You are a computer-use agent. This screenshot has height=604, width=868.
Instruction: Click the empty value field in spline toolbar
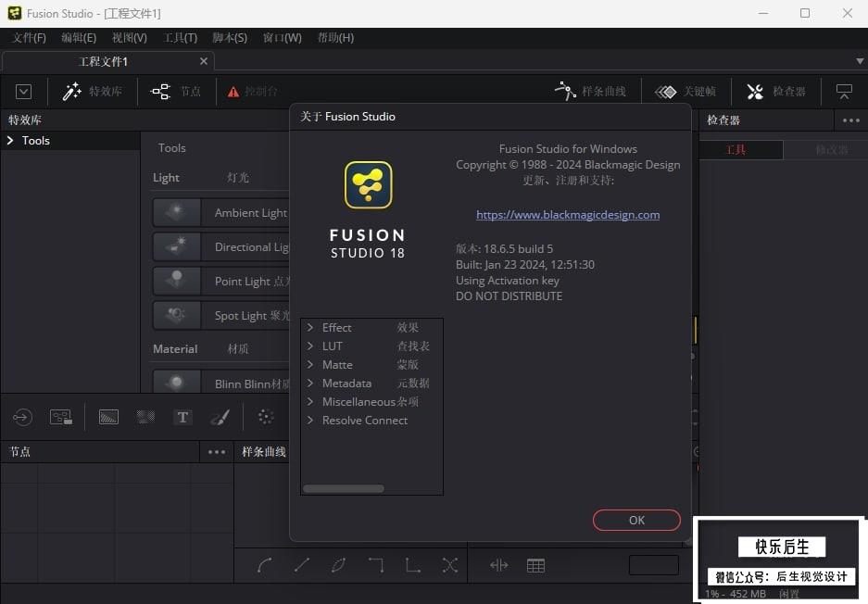(654, 565)
